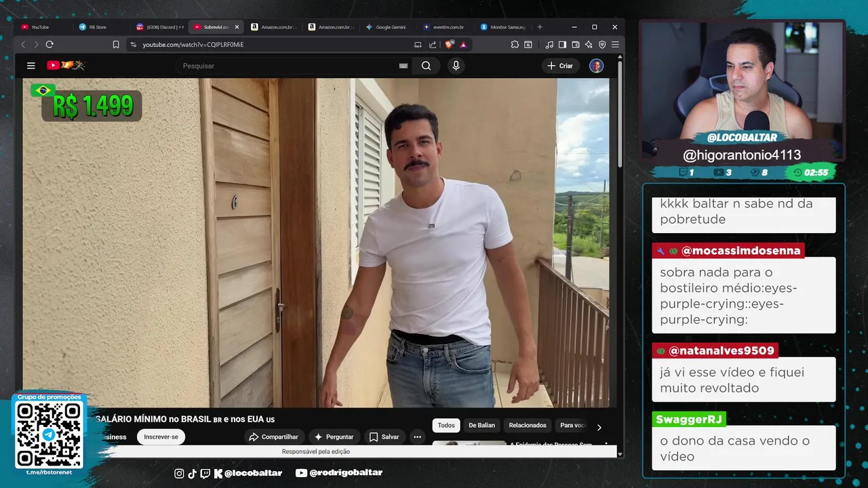The height and width of the screenshot is (488, 868).
Task: Click the address bar URL youtube.com/watch
Action: [x=193, y=45]
